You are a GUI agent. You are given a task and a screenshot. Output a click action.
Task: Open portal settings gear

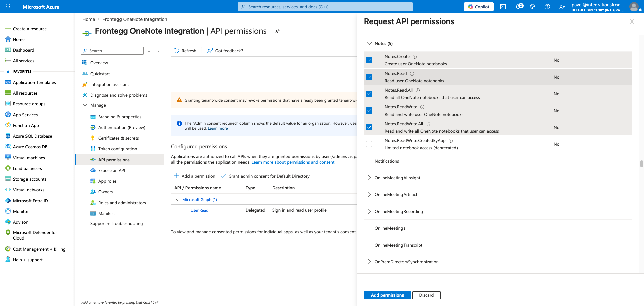coord(533,7)
